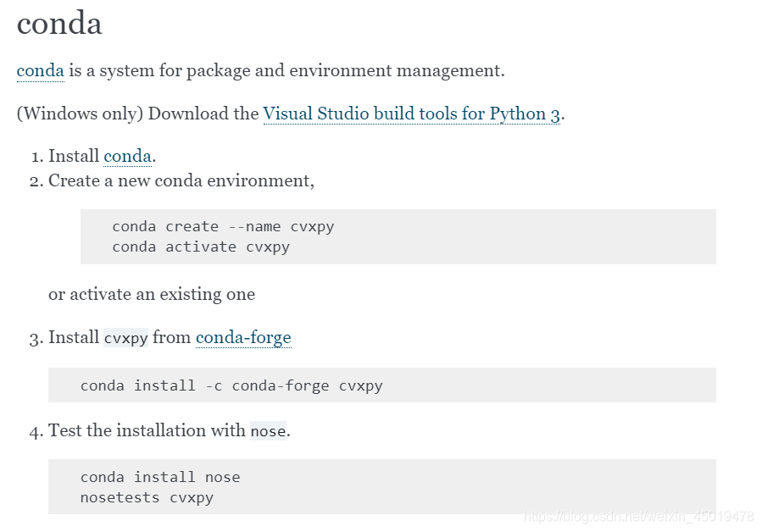The width and height of the screenshot is (762, 532).
Task: Open the conda link in the intro sentence
Action: click(x=40, y=70)
